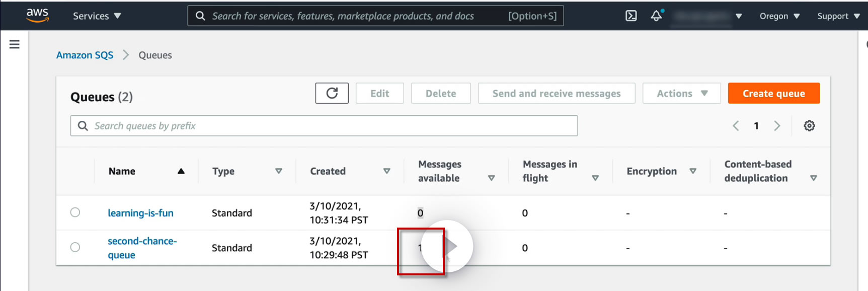This screenshot has height=291, width=868.
Task: Open the Support dropdown menu
Action: [x=838, y=16]
